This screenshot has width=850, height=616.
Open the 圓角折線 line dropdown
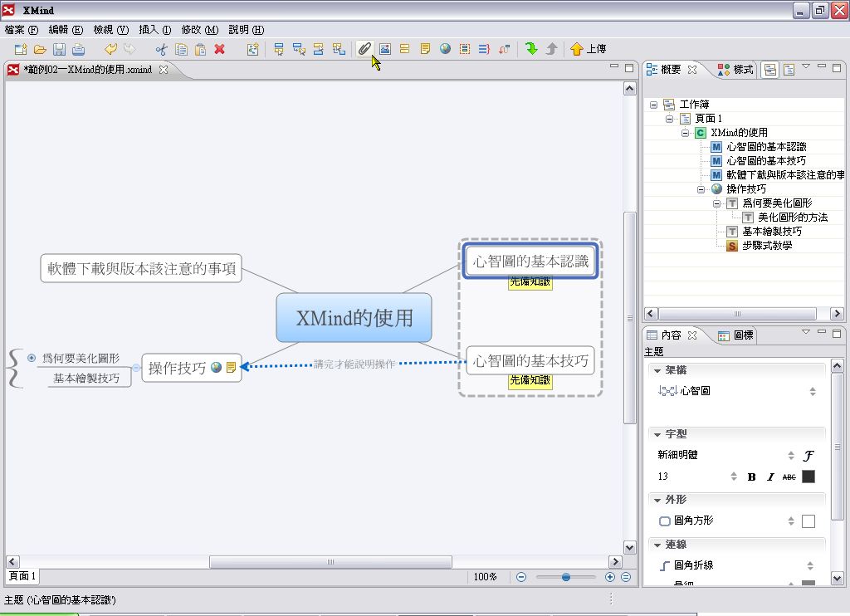pos(810,565)
